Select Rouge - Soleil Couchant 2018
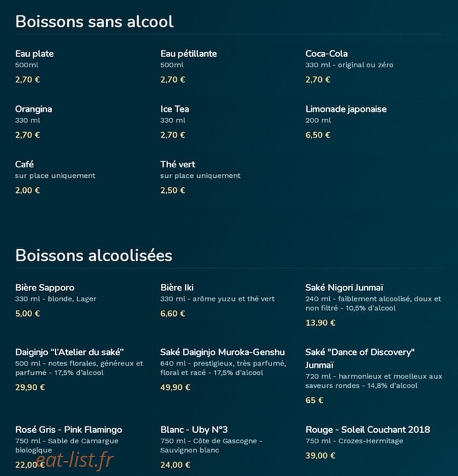 [368, 430]
